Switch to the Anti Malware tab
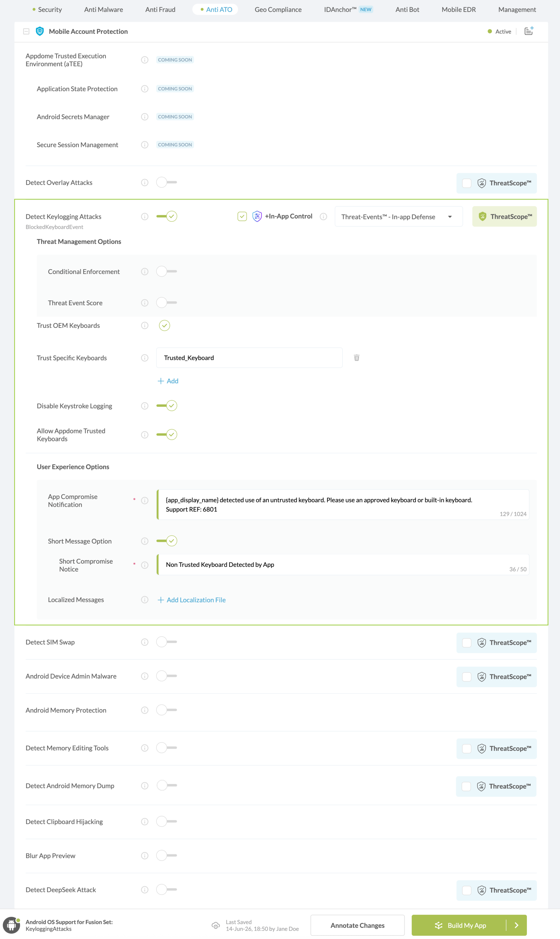This screenshot has width=560, height=939. click(x=103, y=9)
